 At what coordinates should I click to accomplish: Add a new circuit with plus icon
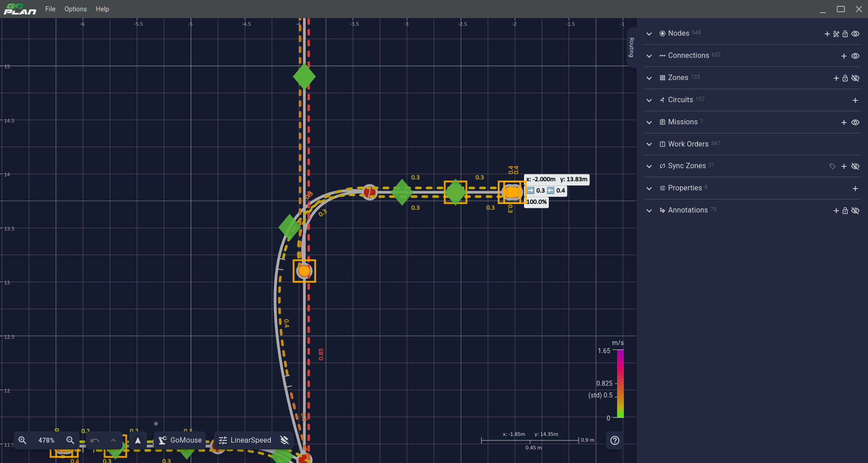[855, 100]
